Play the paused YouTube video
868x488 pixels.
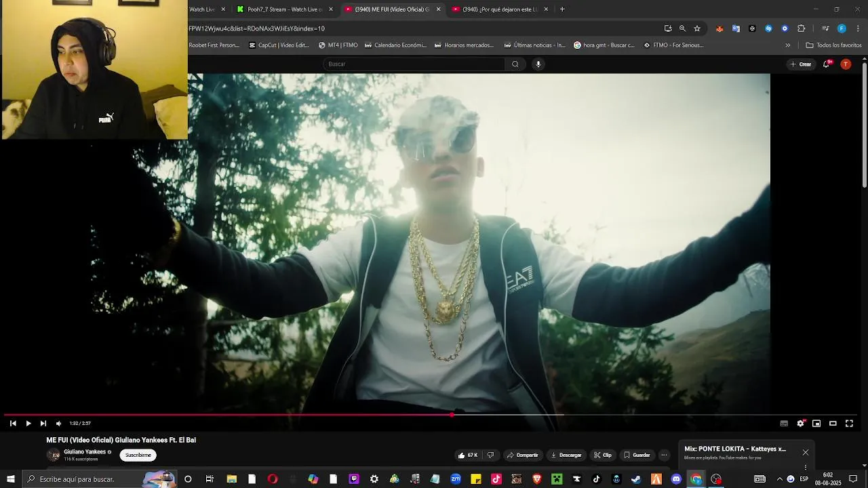coord(28,424)
